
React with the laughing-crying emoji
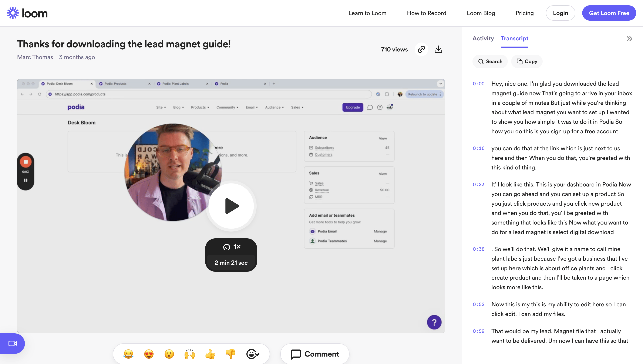point(128,354)
